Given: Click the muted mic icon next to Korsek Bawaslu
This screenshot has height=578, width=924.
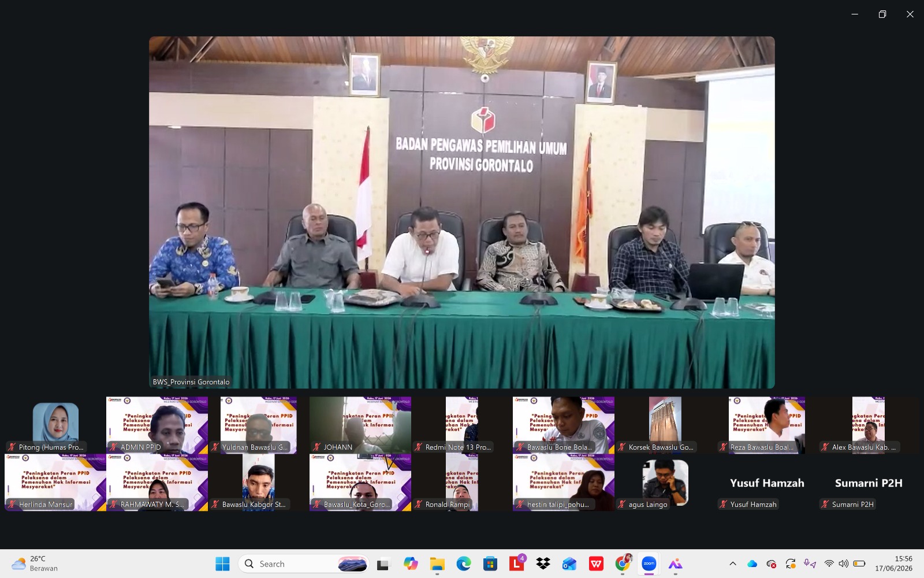Looking at the screenshot, I should tap(621, 447).
